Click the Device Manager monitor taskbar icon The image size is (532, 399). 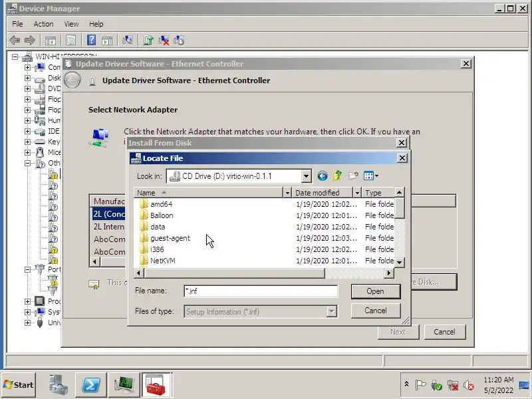[x=124, y=385]
